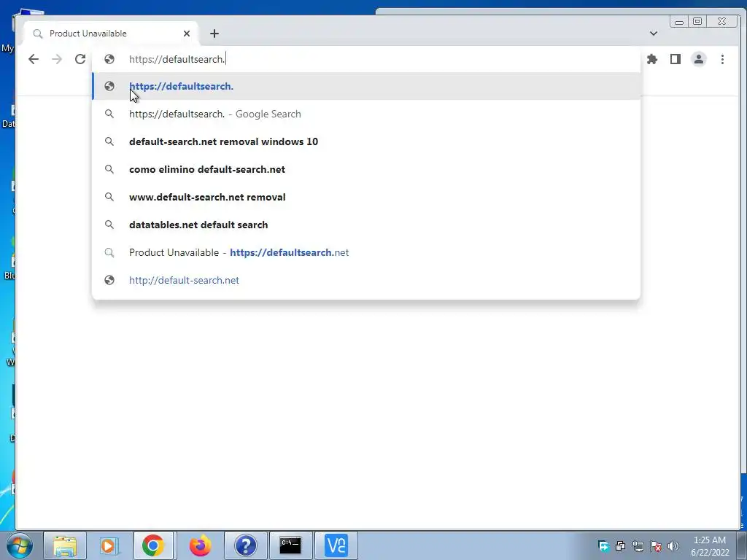
Task: Click the stacked windows tray icon left of network
Action: (621, 546)
